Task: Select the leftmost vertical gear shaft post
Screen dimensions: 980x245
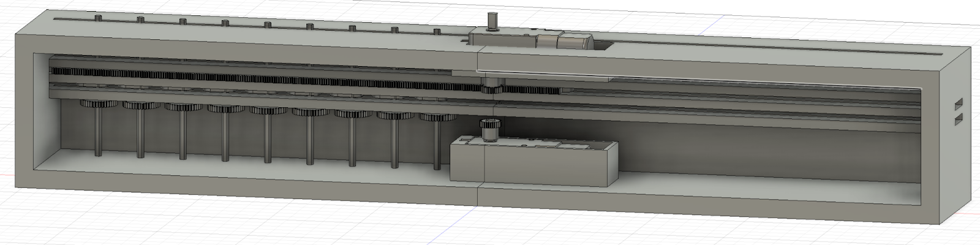Action: point(98,132)
